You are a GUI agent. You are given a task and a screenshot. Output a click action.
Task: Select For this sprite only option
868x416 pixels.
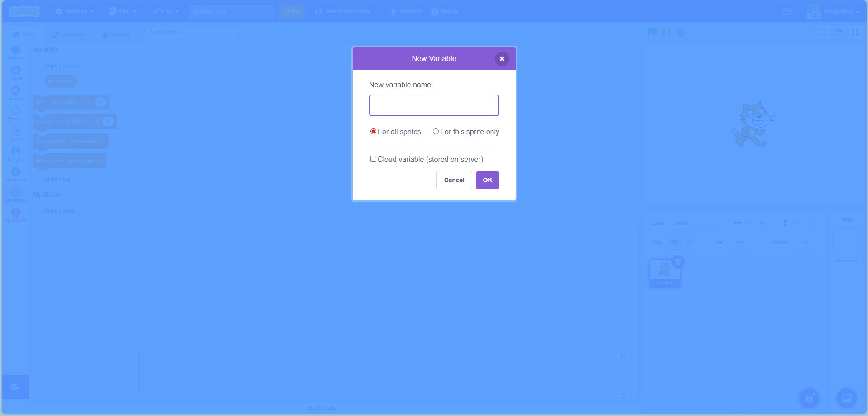[x=436, y=132]
